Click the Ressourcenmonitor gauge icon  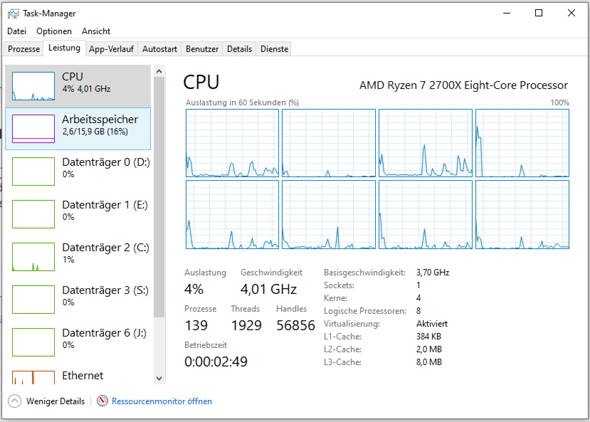[x=102, y=401]
